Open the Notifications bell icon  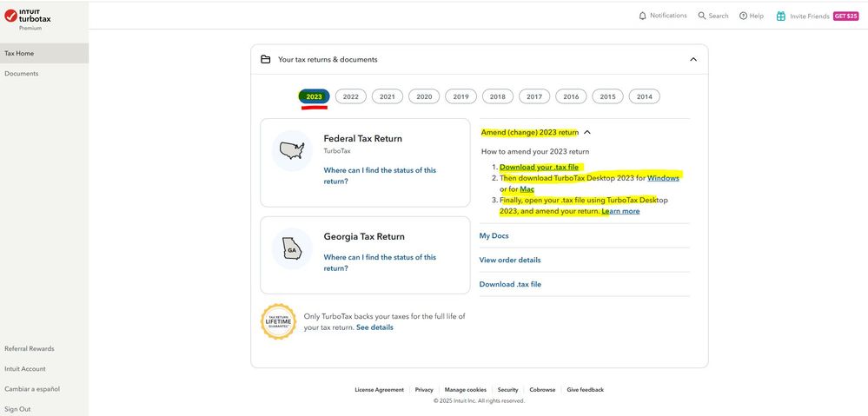tap(642, 16)
